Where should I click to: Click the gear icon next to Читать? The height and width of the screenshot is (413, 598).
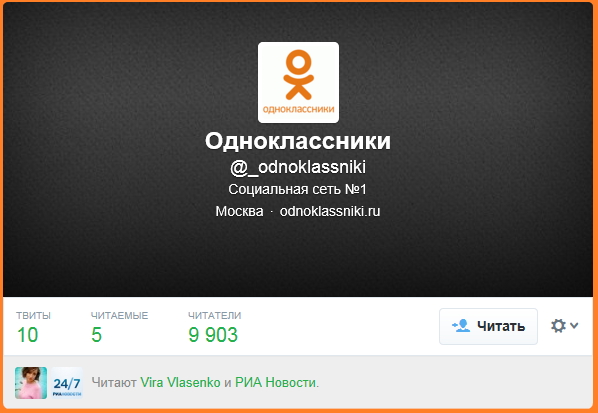[x=558, y=326]
